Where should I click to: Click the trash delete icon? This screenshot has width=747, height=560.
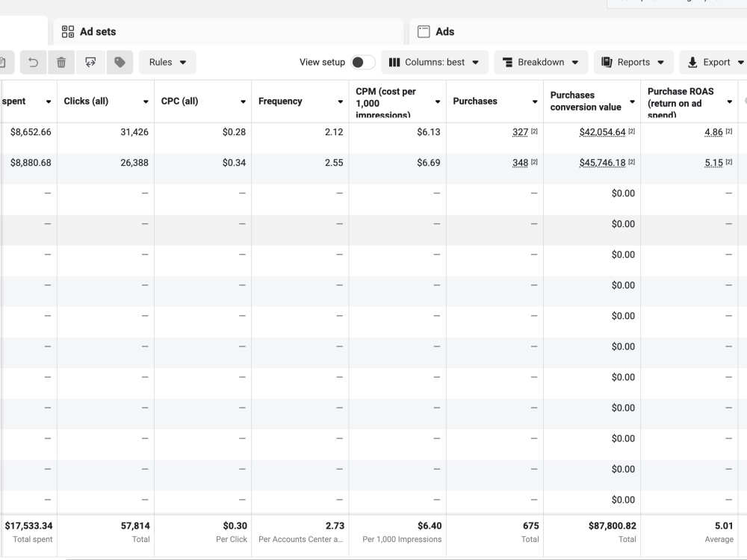(x=61, y=63)
